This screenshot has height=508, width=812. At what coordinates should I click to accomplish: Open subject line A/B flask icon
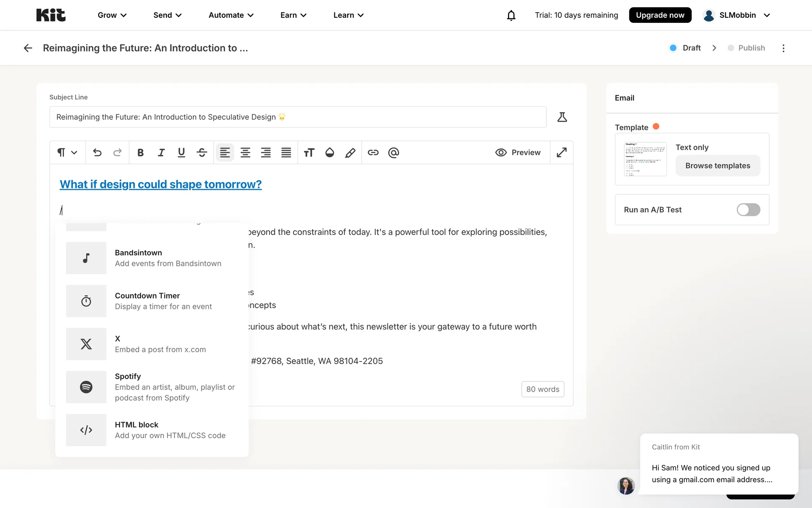(562, 117)
